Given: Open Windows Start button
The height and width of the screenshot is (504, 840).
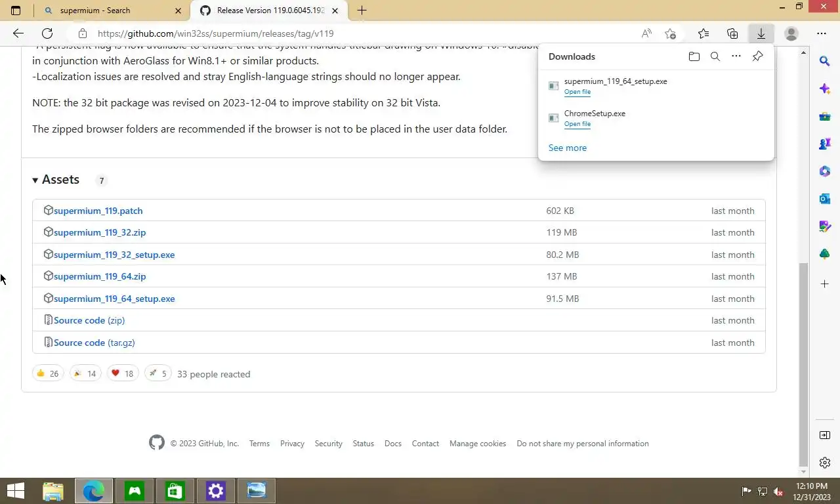Looking at the screenshot, I should point(16,491).
